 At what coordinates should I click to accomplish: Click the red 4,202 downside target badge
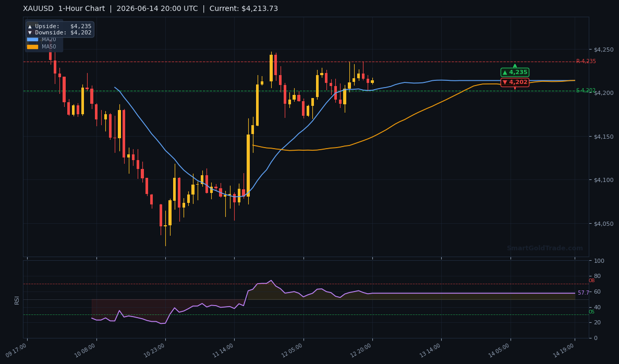[515, 82]
